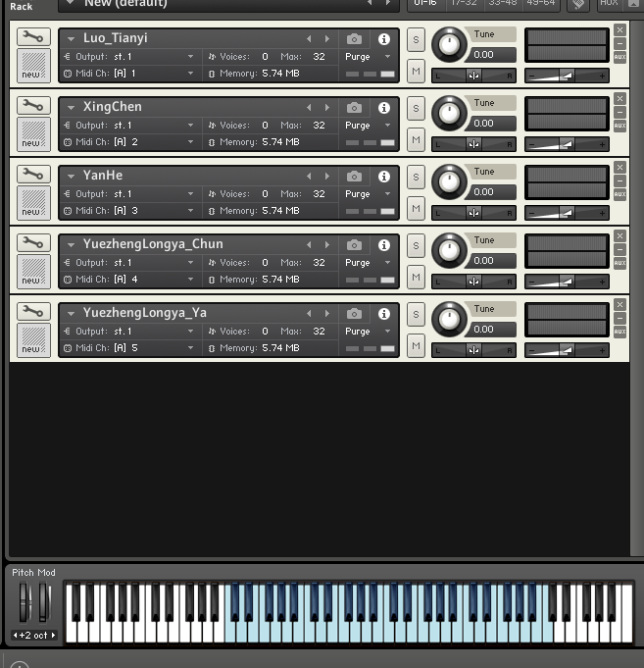
Task: Minimize the YuezhengLongya_Chun instrument header
Action: [619, 249]
